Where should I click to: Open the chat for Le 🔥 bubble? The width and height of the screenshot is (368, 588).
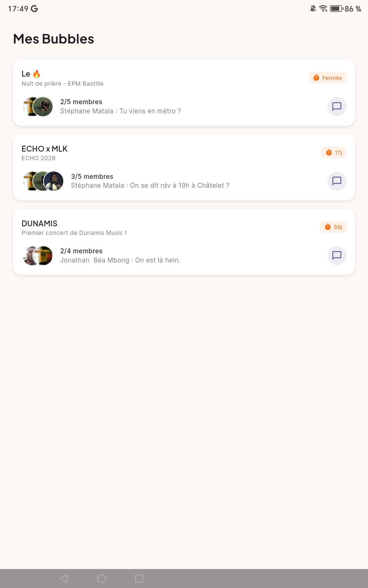point(336,107)
